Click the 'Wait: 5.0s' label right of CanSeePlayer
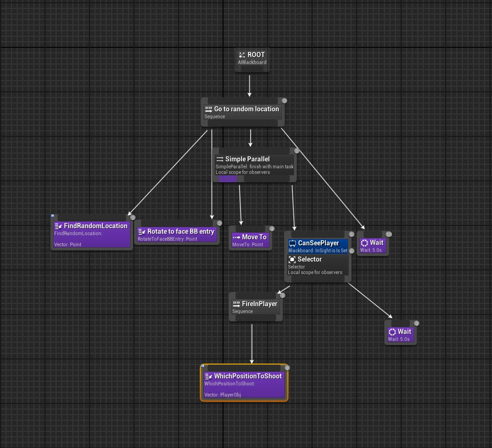Image resolution: width=492 pixels, height=448 pixels. point(371,250)
